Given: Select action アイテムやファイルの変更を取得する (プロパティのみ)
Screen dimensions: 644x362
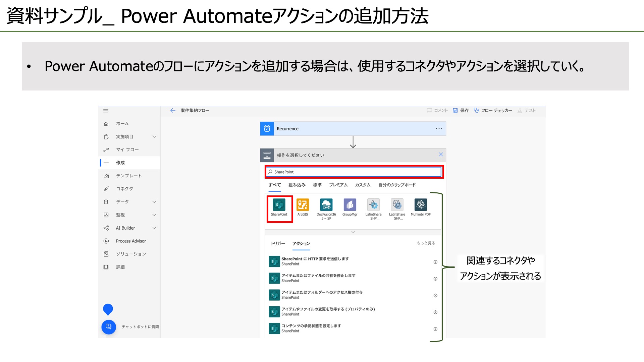Looking at the screenshot, I should pyautogui.click(x=354, y=312).
